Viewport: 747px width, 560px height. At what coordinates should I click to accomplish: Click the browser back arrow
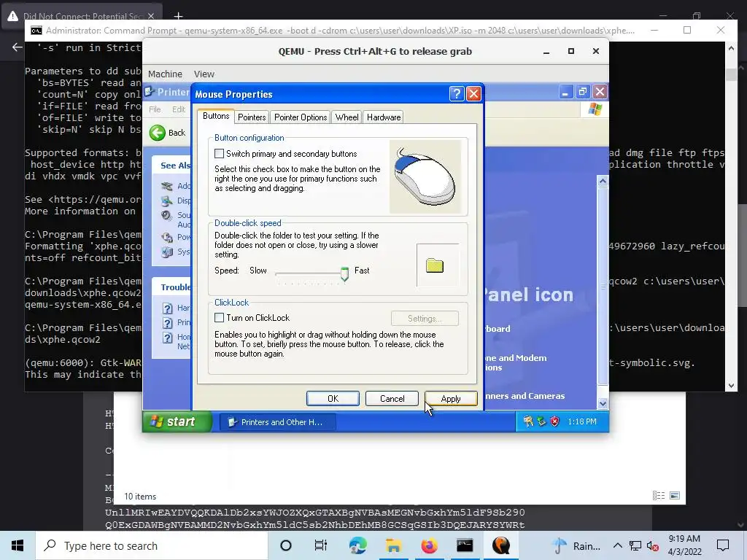coord(18,47)
